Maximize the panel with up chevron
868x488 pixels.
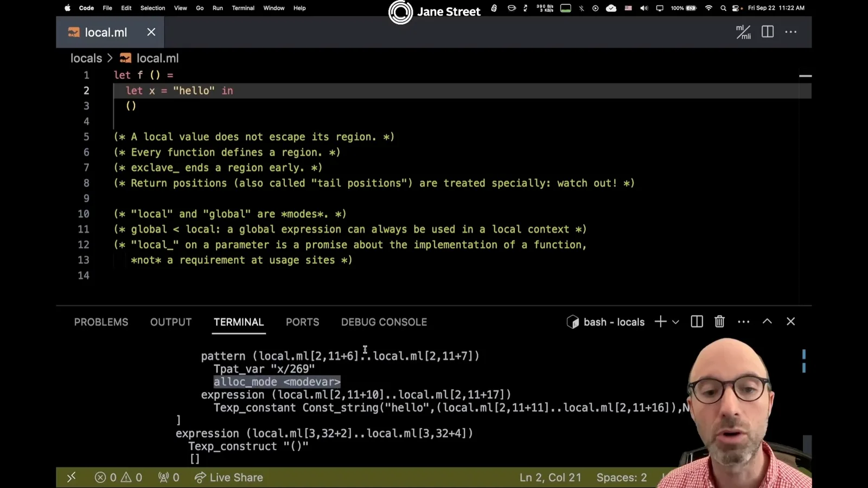tap(767, 322)
